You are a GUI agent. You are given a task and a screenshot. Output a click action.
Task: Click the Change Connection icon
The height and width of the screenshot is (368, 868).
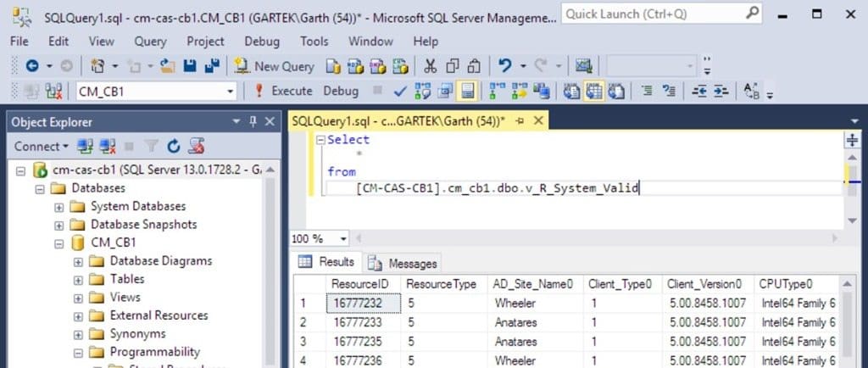(x=53, y=92)
